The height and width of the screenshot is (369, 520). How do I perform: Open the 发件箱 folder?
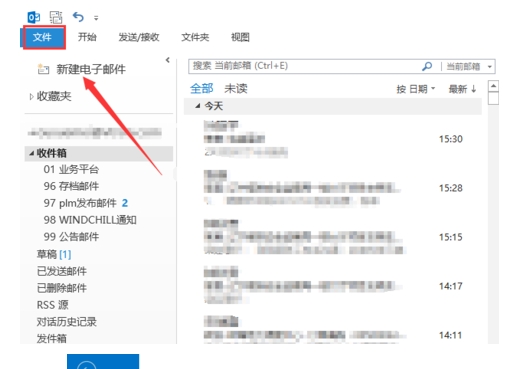point(52,338)
